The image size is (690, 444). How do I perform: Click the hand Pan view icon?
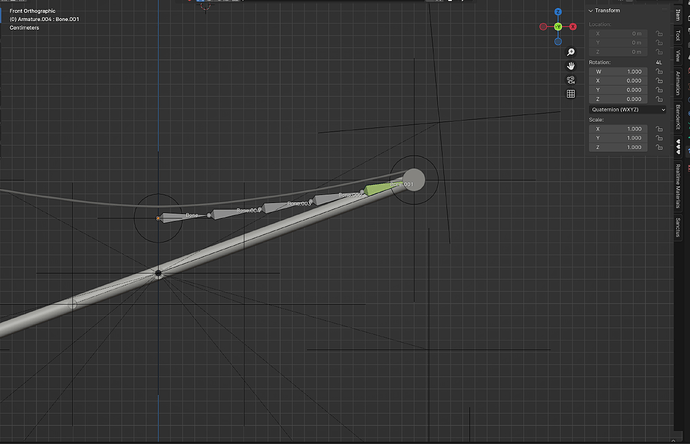point(571,66)
